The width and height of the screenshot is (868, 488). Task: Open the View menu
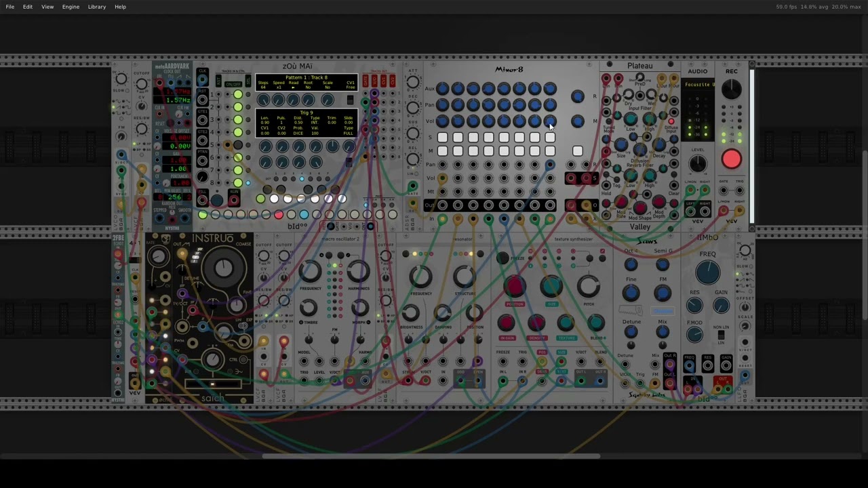click(x=47, y=7)
